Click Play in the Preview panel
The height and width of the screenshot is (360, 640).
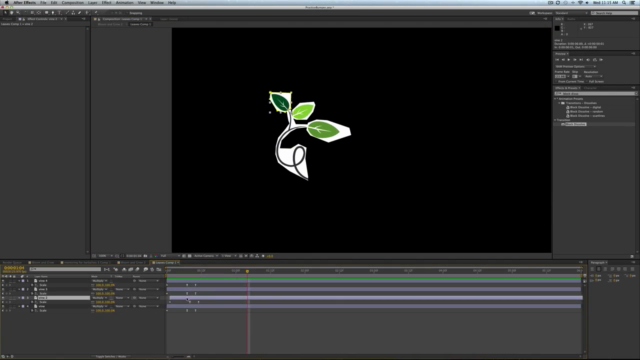click(569, 60)
